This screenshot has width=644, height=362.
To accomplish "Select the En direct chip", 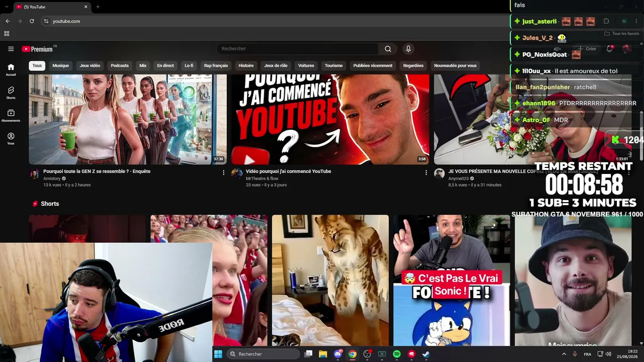I will [166, 65].
